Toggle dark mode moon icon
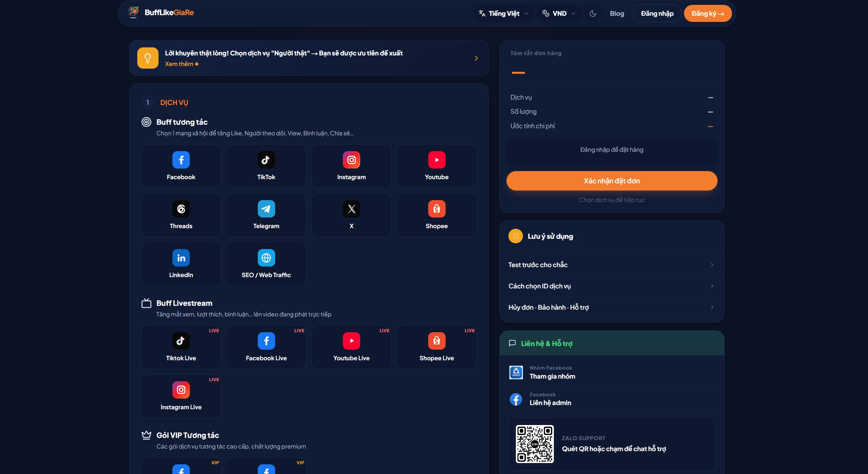 [593, 14]
